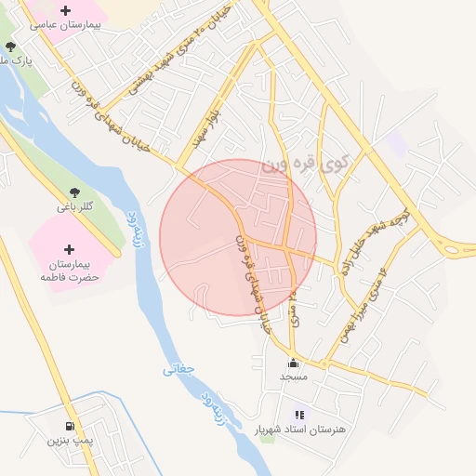Click the هنرستان استاد شهریار label
The width and height of the screenshot is (476, 476).
[x=300, y=430]
